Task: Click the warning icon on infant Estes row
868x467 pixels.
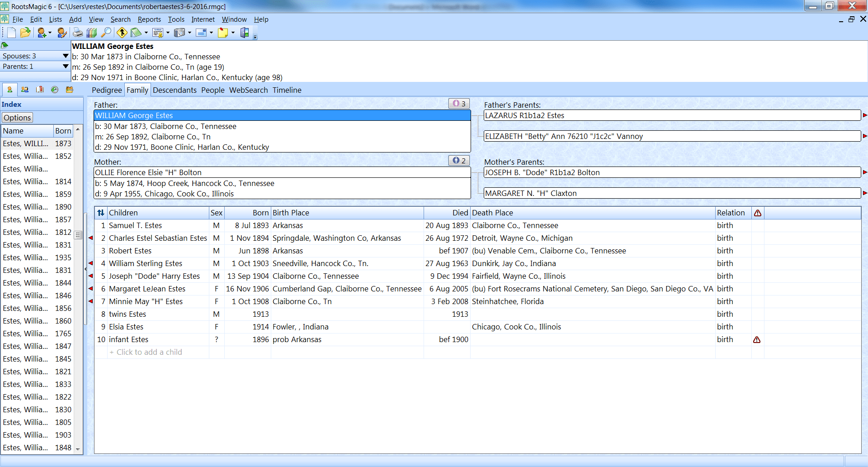Action: (x=757, y=340)
